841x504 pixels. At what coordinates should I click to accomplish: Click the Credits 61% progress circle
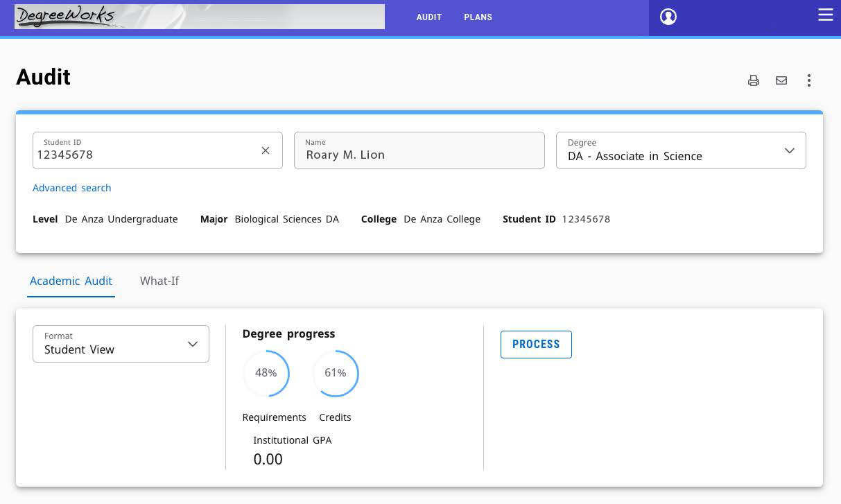pyautogui.click(x=335, y=373)
